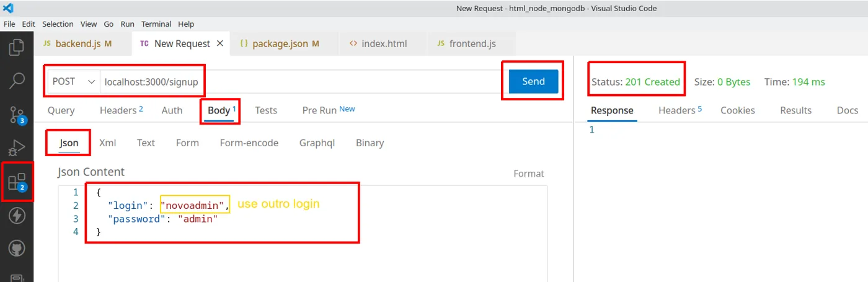Show the Response tab
The width and height of the screenshot is (868, 282).
click(x=612, y=110)
